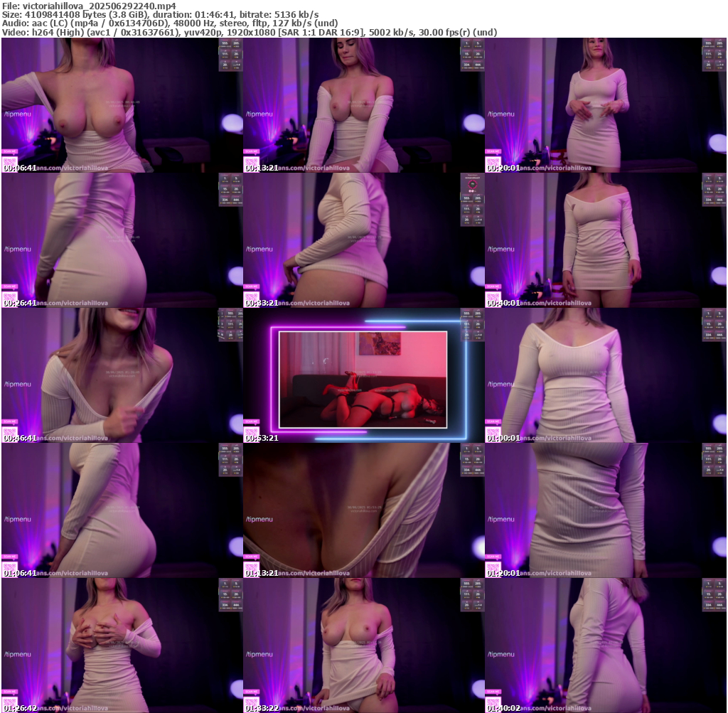728x713 pixels.
Task: Click the tip goal panel in the 01:20:01 frame
Action: click(714, 460)
